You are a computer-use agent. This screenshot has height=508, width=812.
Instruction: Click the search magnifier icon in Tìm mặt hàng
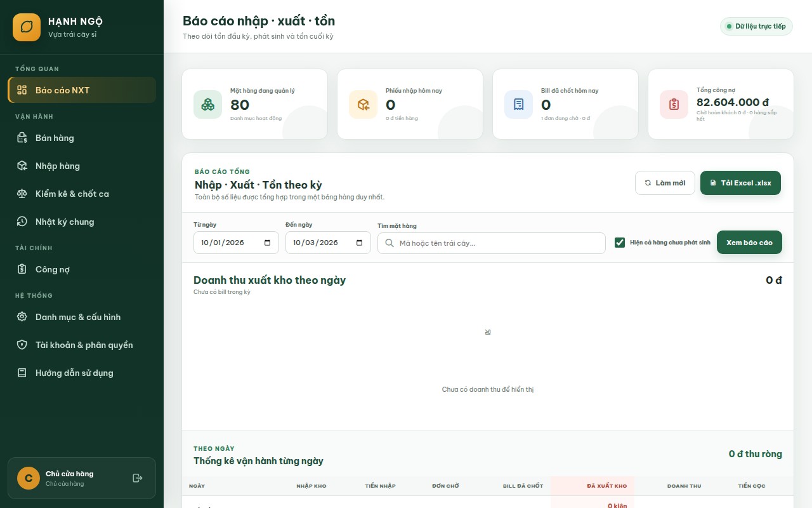(390, 243)
